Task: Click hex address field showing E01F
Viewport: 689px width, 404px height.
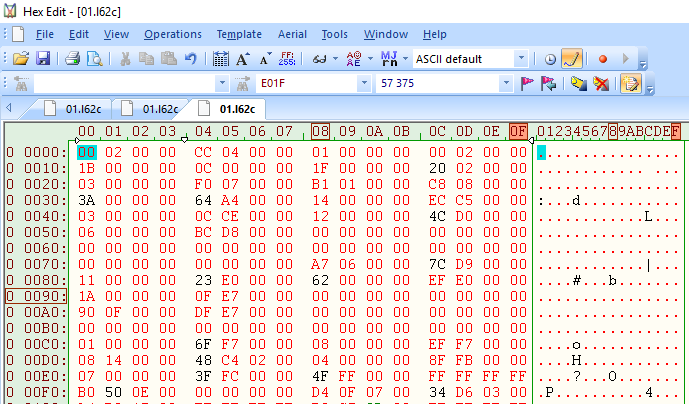Action: (306, 83)
